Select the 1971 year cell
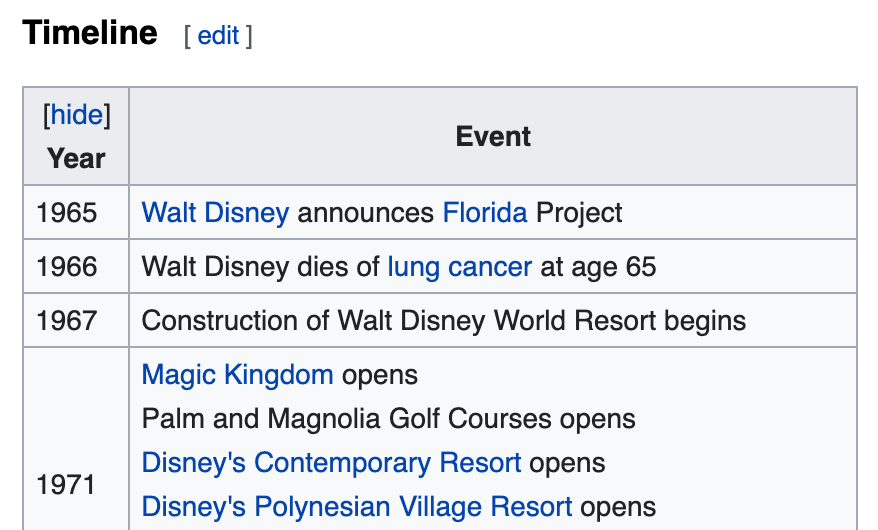The height and width of the screenshot is (530, 878). tap(67, 485)
